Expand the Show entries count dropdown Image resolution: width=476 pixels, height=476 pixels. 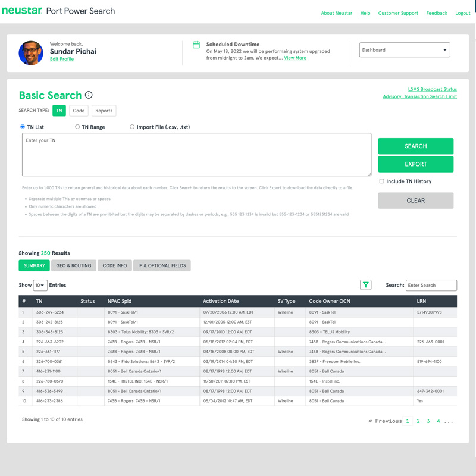[40, 286]
